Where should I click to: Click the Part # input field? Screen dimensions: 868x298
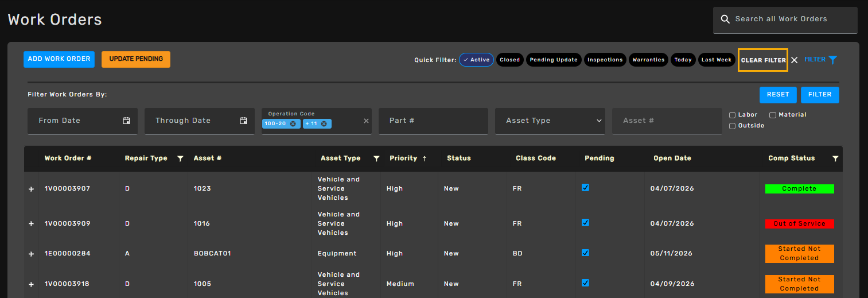point(433,121)
